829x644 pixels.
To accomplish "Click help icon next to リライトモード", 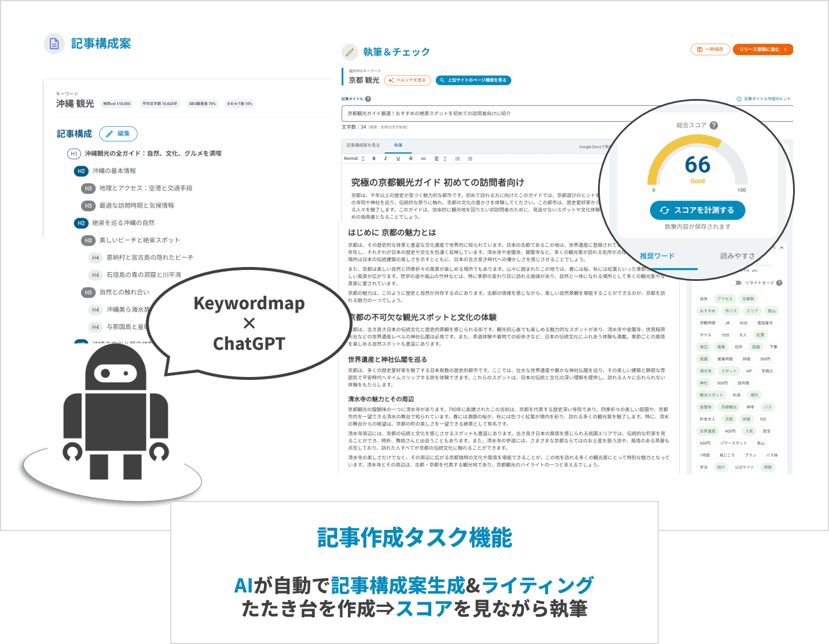I will click(779, 283).
